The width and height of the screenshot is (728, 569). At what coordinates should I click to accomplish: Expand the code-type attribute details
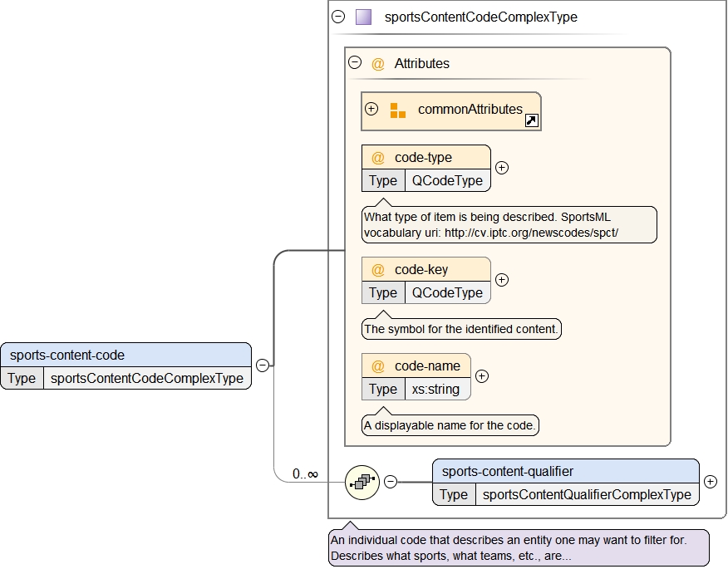(501, 168)
